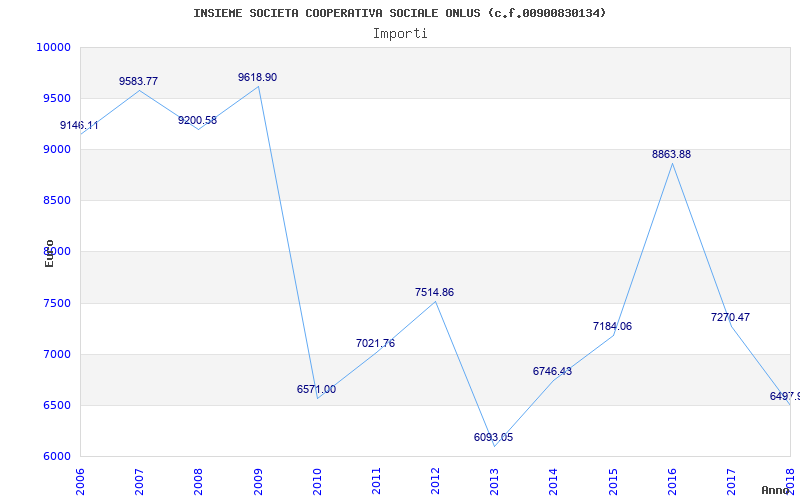Image resolution: width=800 pixels, height=500 pixels.
Task: Click the data label 9618.90
Action: point(258,78)
